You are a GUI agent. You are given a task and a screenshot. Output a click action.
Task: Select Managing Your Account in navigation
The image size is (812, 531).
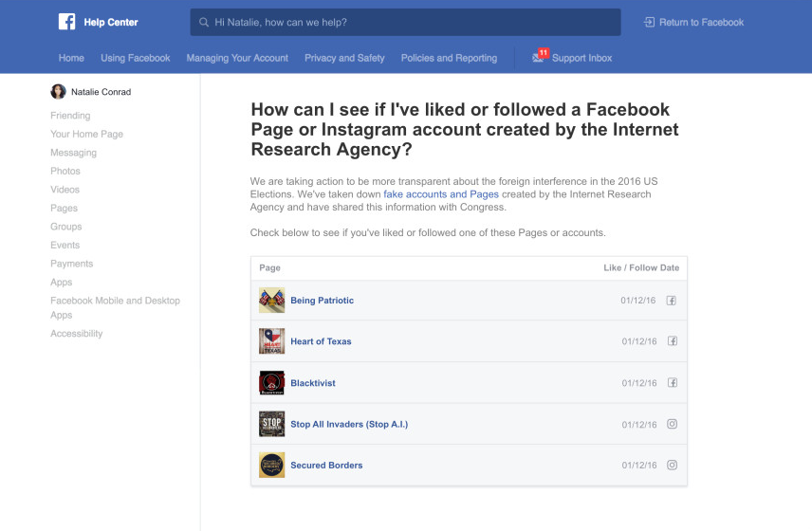click(237, 58)
